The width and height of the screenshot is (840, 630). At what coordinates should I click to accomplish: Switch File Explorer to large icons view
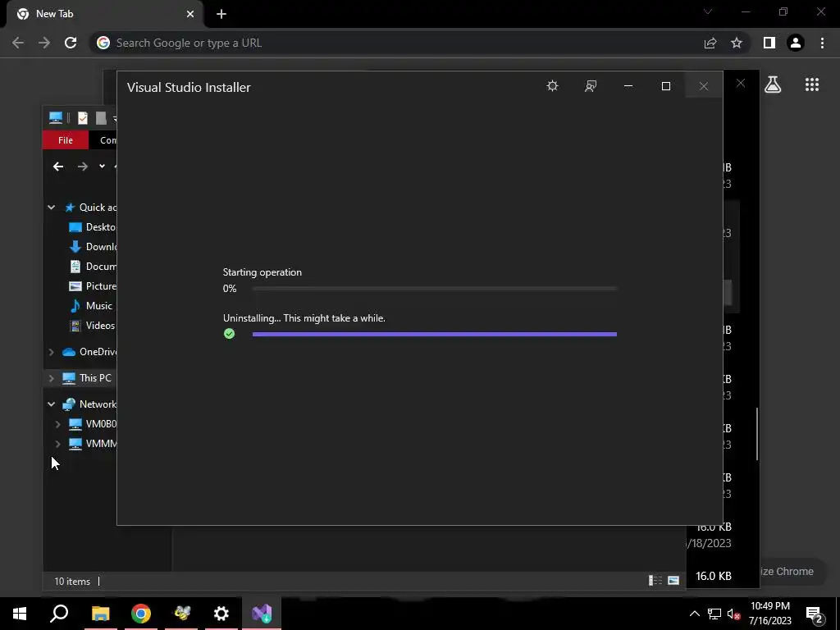point(673,581)
